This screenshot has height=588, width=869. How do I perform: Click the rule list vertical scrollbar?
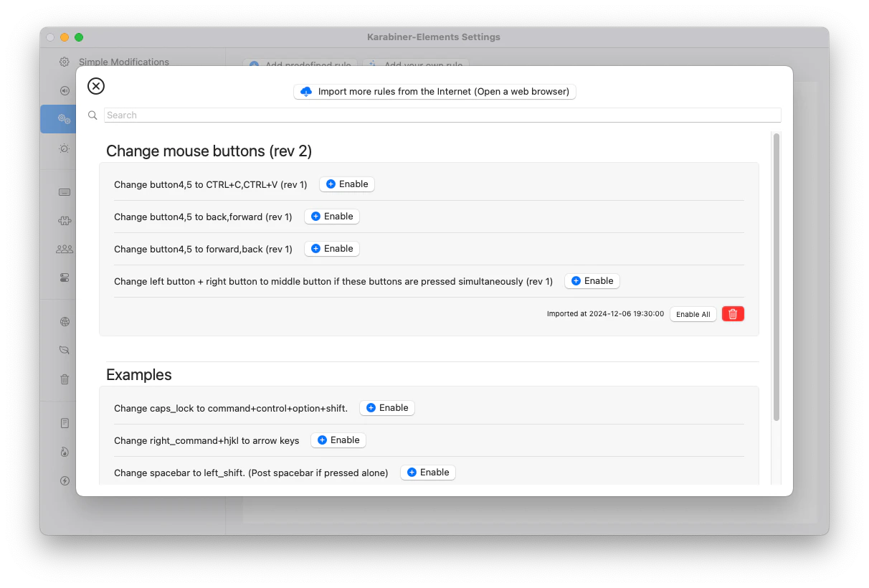(x=777, y=277)
